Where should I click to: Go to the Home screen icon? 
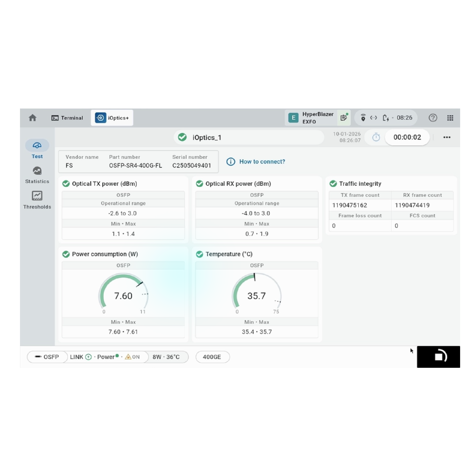32,118
